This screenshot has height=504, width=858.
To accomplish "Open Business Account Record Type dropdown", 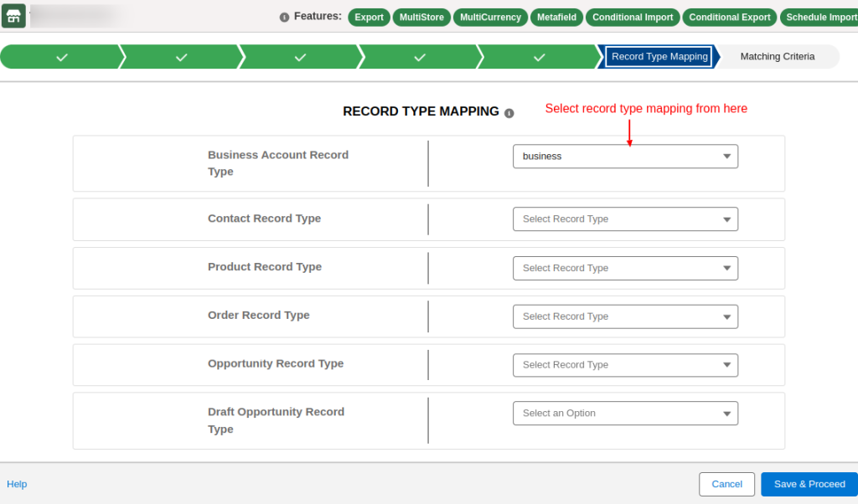I will point(625,157).
